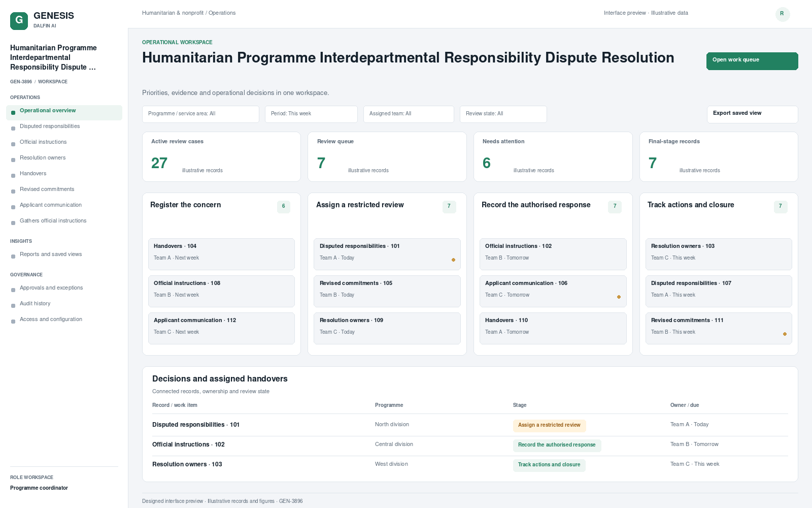
Task: Click North division cell
Action: [x=392, y=425]
